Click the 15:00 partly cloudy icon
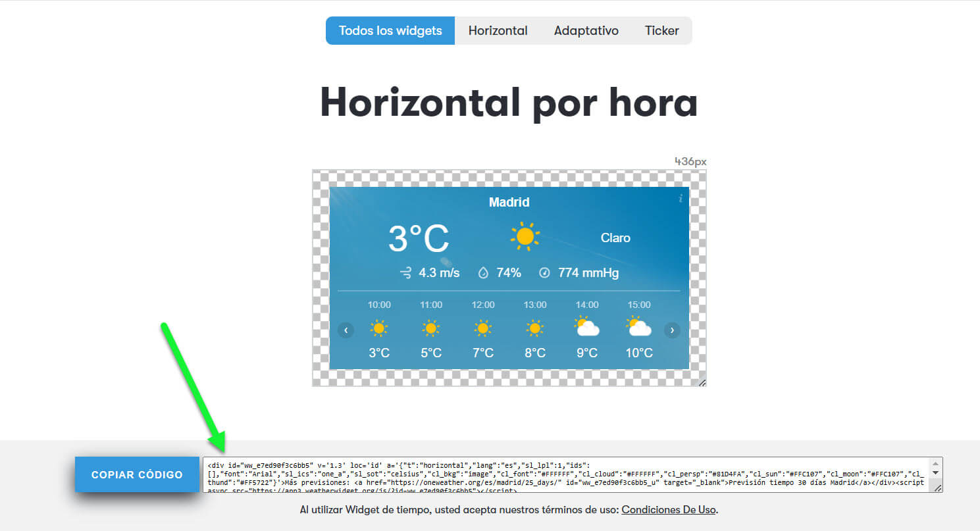 [639, 326]
